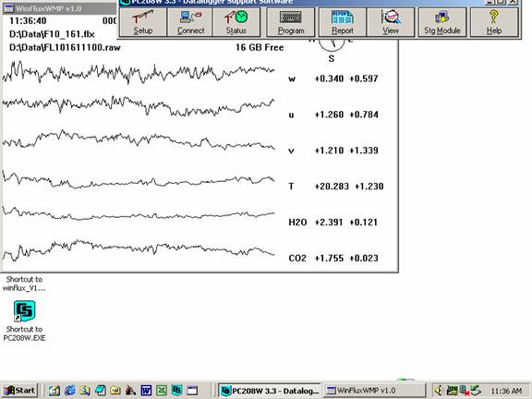Click the w deviation value +0.597
532x399 pixels.
coord(364,79)
